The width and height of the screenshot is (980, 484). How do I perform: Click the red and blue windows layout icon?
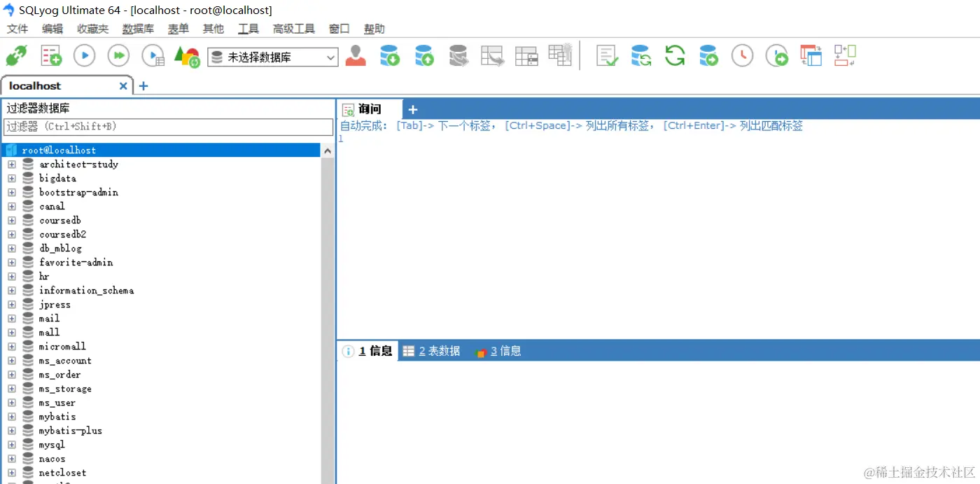click(x=811, y=56)
